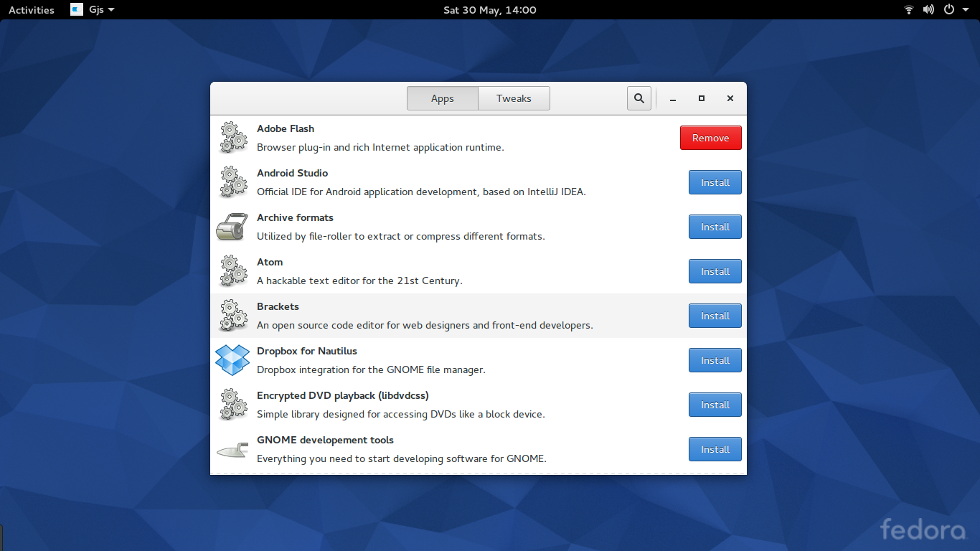Click the Brackets gears icon
Image resolution: width=980 pixels, height=551 pixels.
tap(232, 316)
